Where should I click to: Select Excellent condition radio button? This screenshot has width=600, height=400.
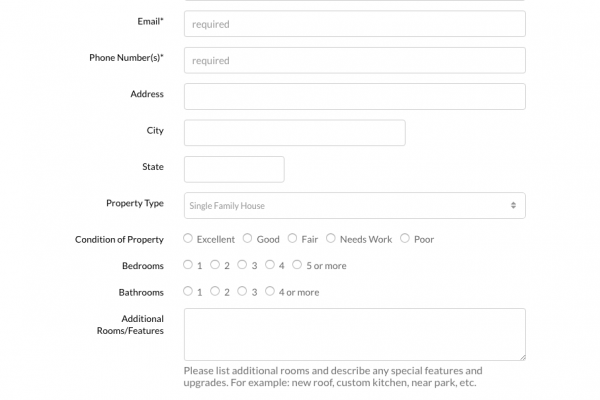pyautogui.click(x=188, y=239)
